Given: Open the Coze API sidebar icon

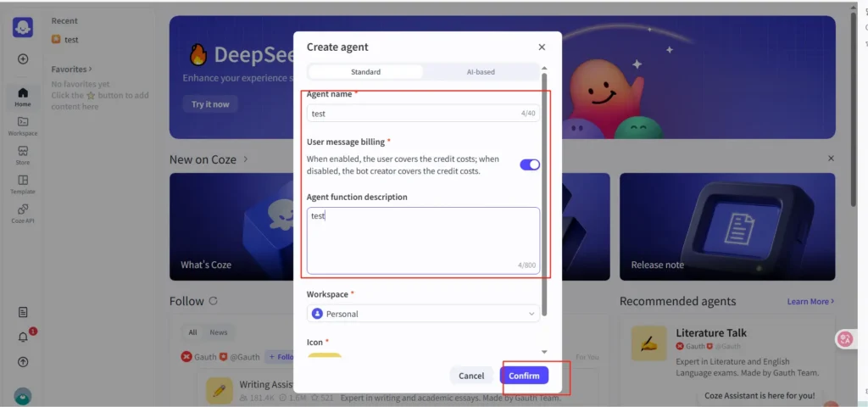Looking at the screenshot, I should tap(23, 212).
